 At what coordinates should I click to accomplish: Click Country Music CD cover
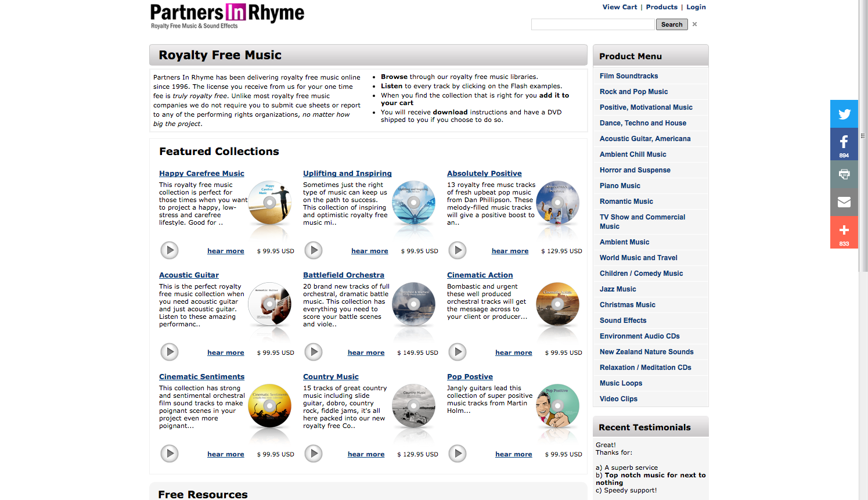(x=414, y=406)
